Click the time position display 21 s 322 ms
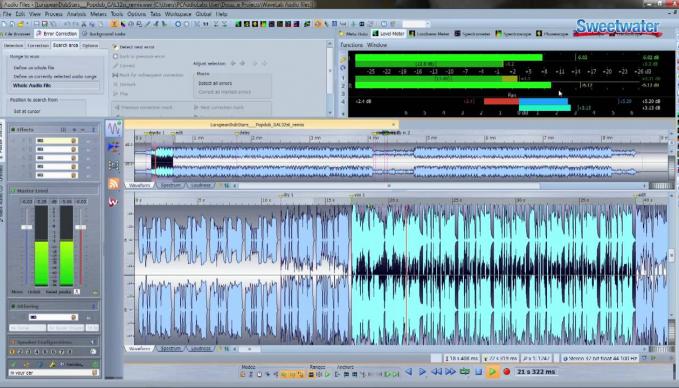 (536, 372)
